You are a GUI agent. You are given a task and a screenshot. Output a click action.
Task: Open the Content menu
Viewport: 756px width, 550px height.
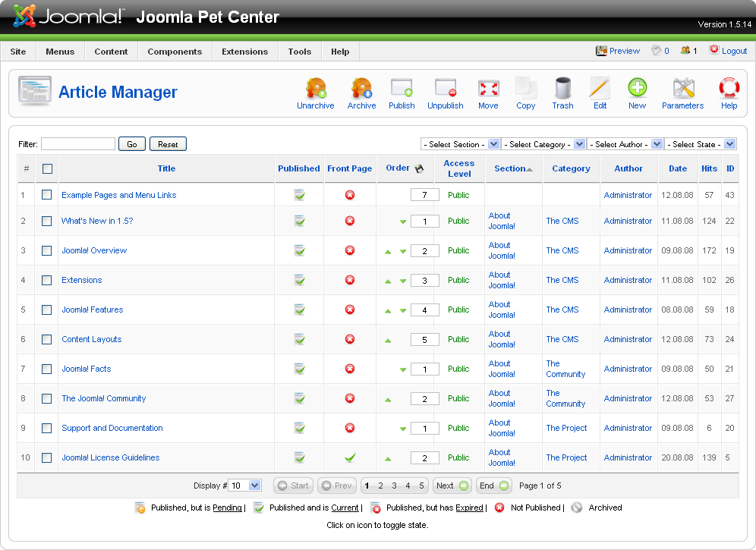point(111,52)
